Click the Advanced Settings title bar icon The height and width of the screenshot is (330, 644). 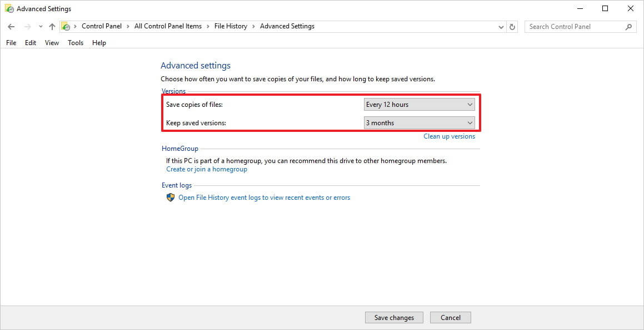point(9,9)
